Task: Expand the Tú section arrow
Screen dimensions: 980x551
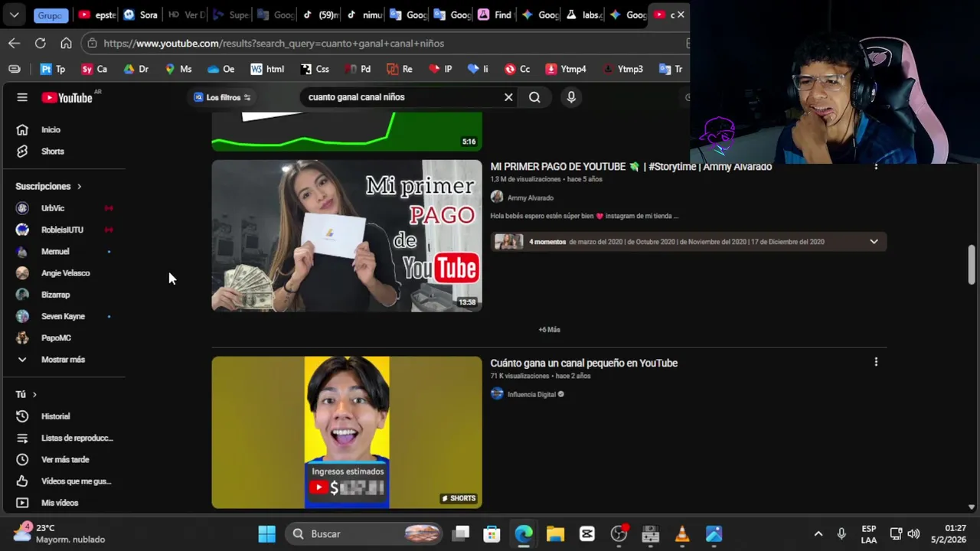Action: pos(34,394)
